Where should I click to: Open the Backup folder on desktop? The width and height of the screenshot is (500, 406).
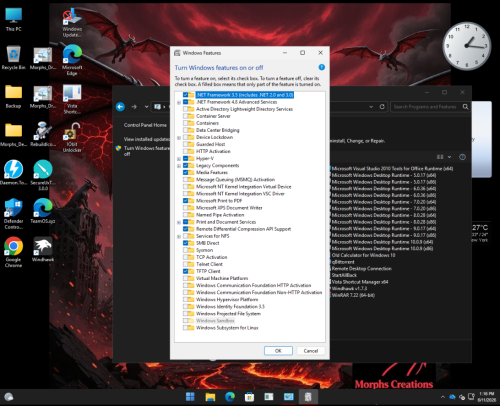pyautogui.click(x=13, y=96)
